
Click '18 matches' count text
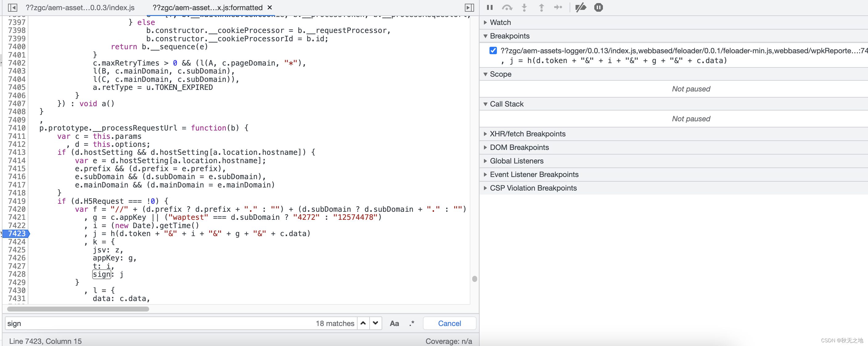point(335,324)
